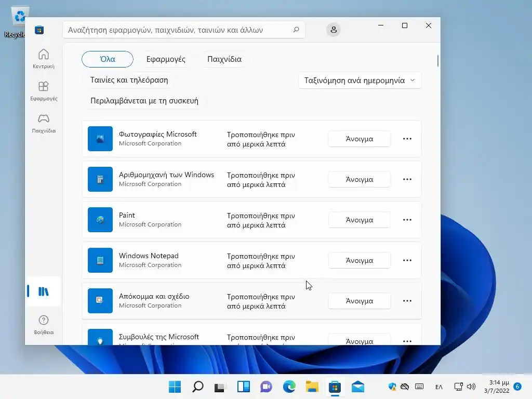Open more options for Απόκομμα και σχέδιο
The image size is (532, 399).
click(407, 301)
